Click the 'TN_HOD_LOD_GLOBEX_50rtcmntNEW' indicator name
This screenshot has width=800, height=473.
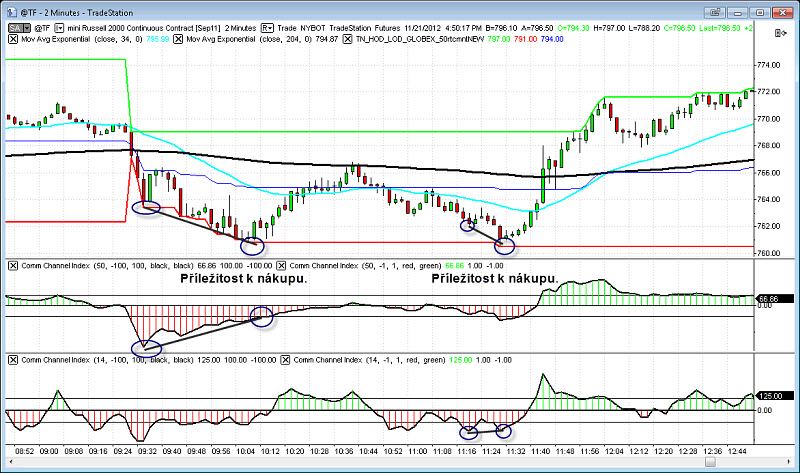click(420, 39)
